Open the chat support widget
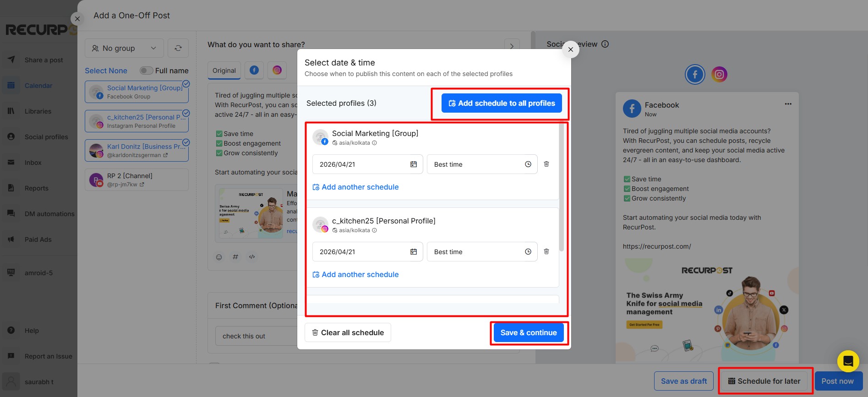868x397 pixels. coord(848,361)
